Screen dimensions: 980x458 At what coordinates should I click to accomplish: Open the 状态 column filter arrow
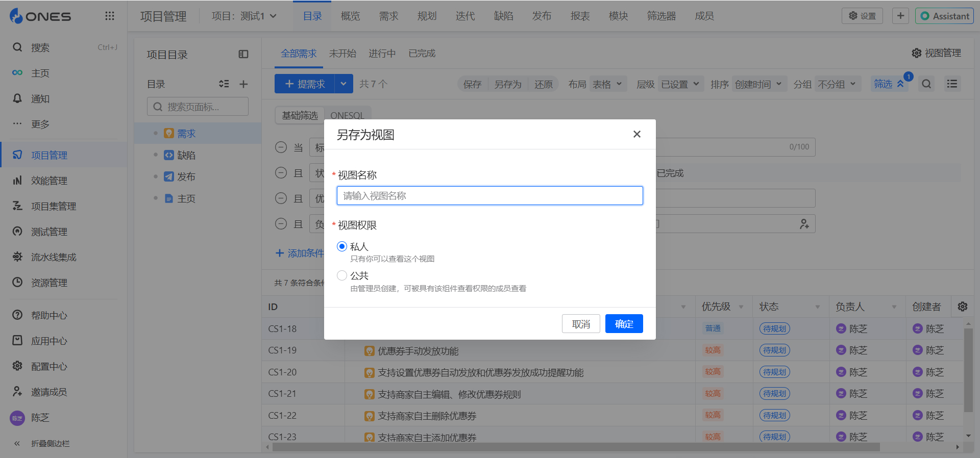pyautogui.click(x=817, y=307)
